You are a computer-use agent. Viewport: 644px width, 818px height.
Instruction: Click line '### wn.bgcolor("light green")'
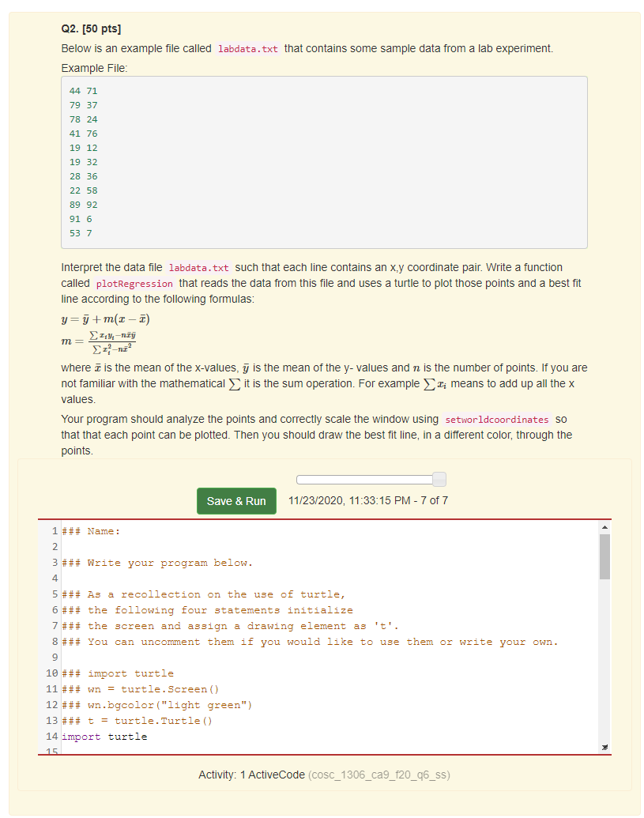(x=157, y=705)
